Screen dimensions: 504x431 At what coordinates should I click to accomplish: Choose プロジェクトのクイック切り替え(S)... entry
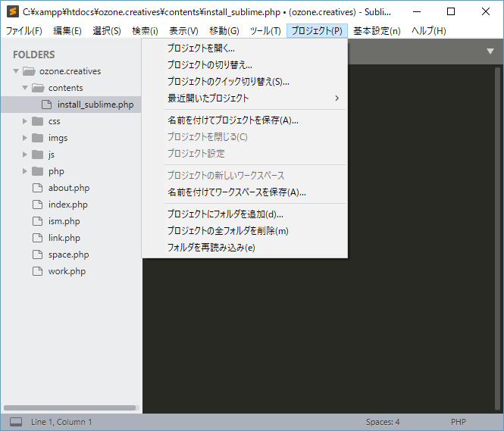(245, 82)
